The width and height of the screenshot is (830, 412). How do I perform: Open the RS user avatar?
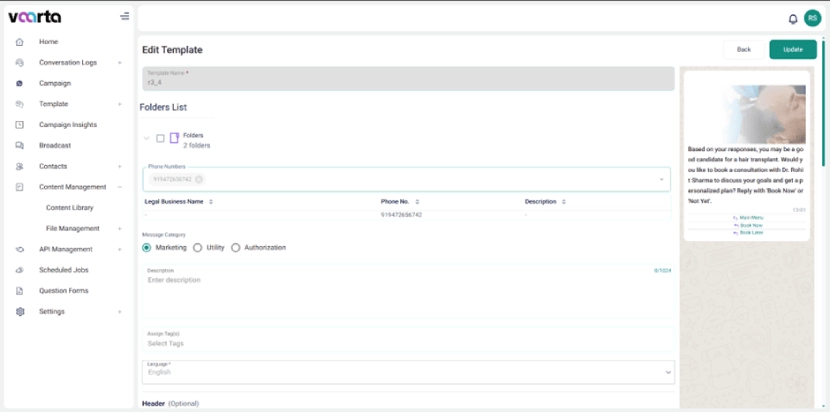click(812, 17)
